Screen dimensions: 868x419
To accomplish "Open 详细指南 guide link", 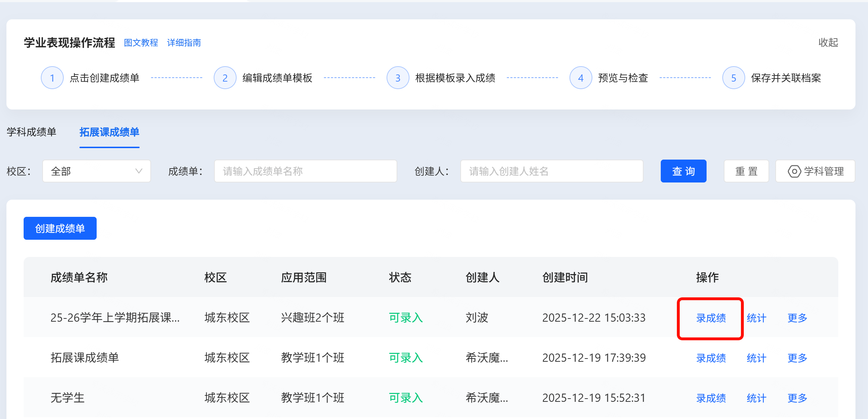I will (184, 43).
